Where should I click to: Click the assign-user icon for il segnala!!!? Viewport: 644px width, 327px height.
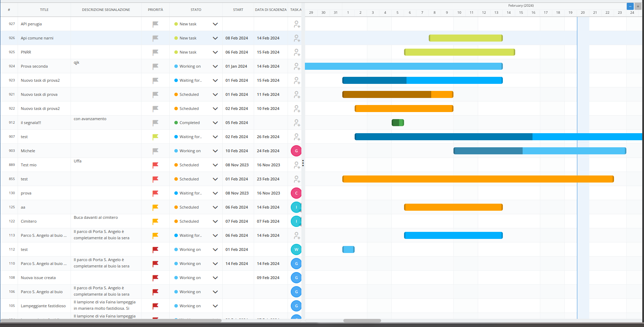coord(297,123)
